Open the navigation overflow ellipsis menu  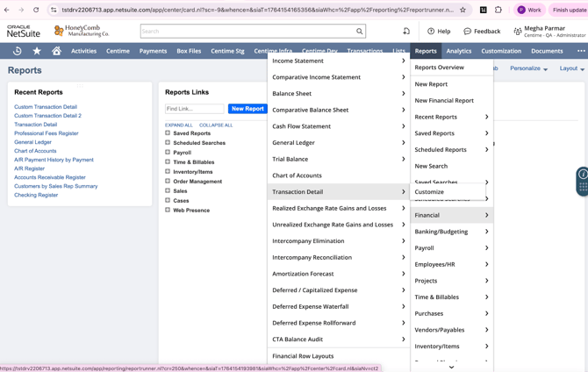point(580,51)
